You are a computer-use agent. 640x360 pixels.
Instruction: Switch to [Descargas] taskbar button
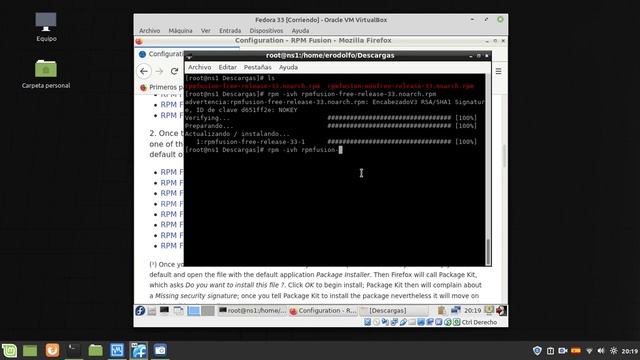pos(394,311)
